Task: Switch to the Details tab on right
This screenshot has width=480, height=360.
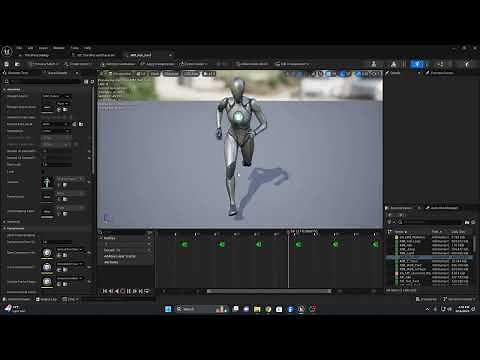Action: click(395, 73)
